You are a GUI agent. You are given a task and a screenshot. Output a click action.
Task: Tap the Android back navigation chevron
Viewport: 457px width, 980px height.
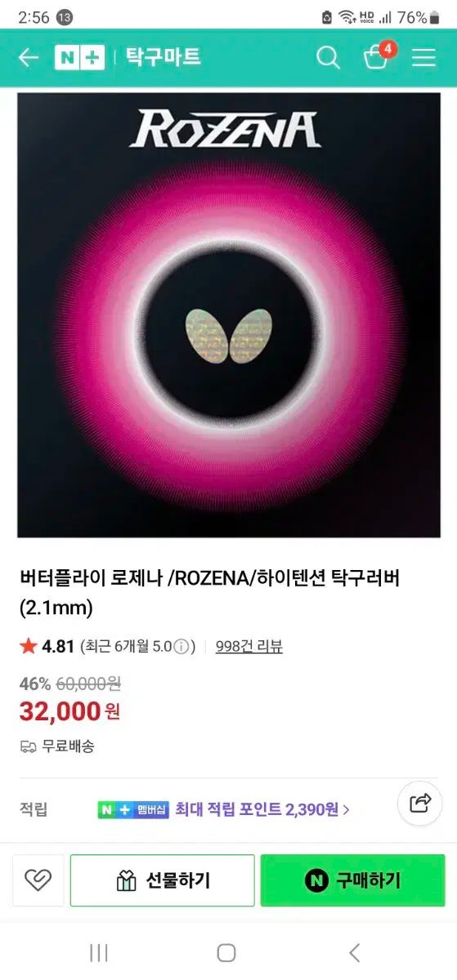354,952
